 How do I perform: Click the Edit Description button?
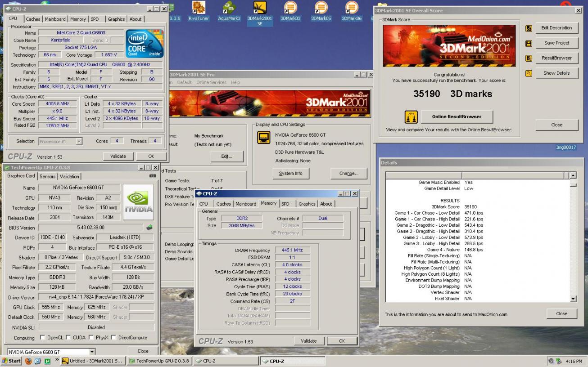pyautogui.click(x=556, y=28)
